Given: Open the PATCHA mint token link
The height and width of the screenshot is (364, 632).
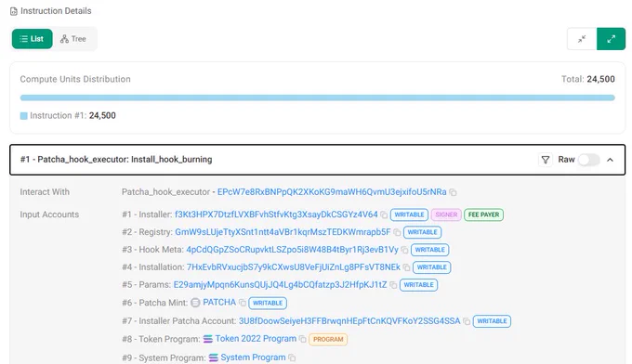Looking at the screenshot, I should point(219,303).
